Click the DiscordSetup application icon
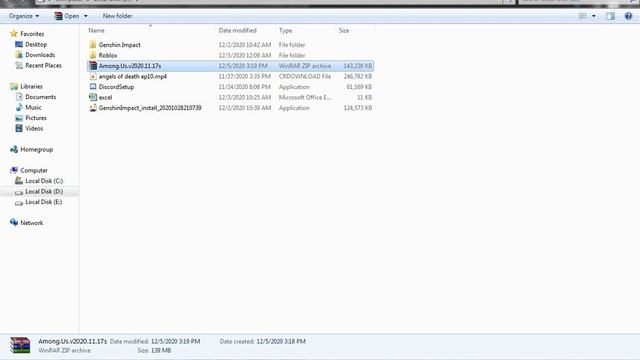The image size is (640, 360). coord(93,87)
